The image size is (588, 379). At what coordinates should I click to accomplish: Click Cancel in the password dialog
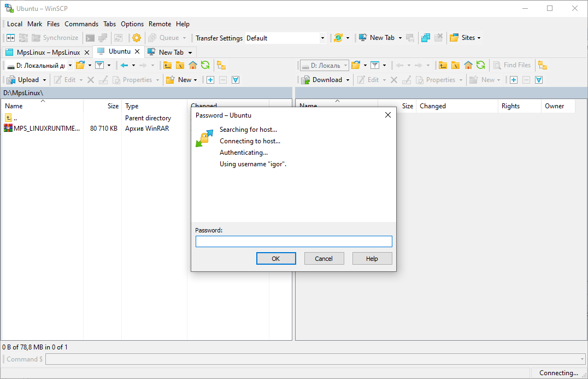[324, 259]
